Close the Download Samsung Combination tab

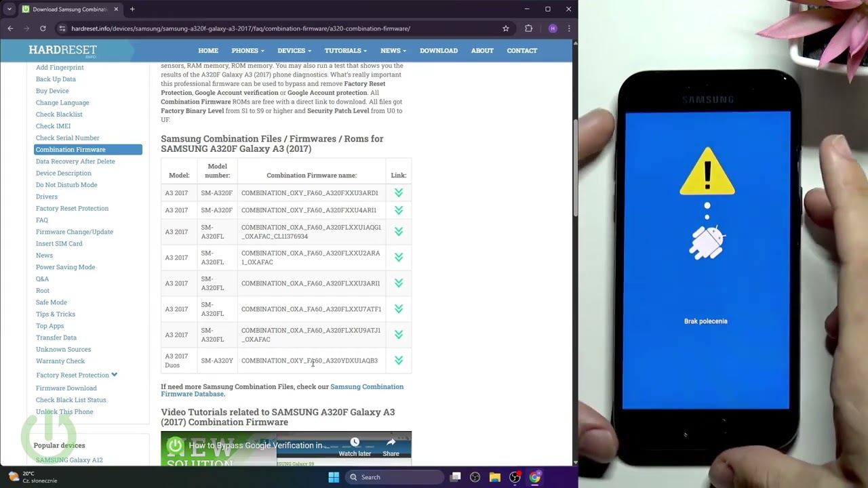[x=116, y=9]
